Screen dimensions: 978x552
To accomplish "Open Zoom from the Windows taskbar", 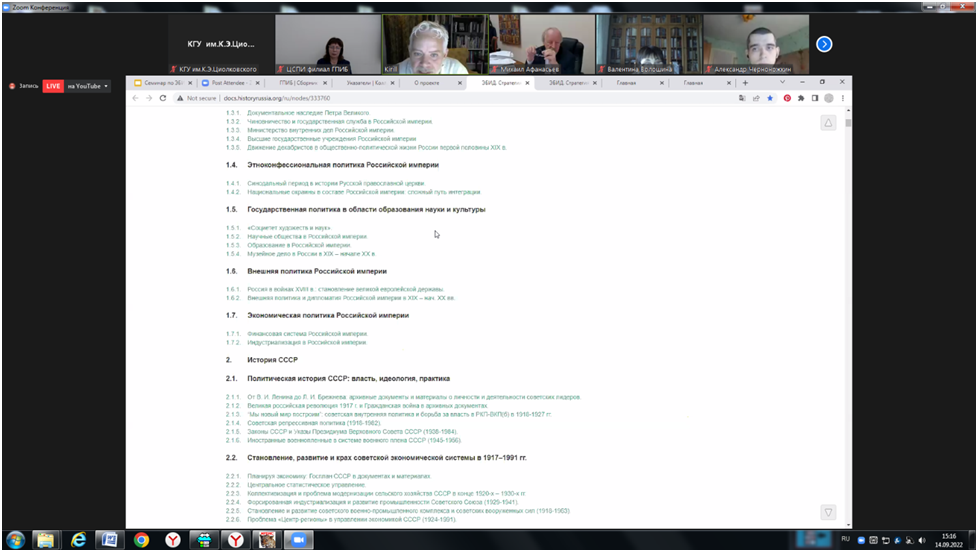I will (297, 540).
